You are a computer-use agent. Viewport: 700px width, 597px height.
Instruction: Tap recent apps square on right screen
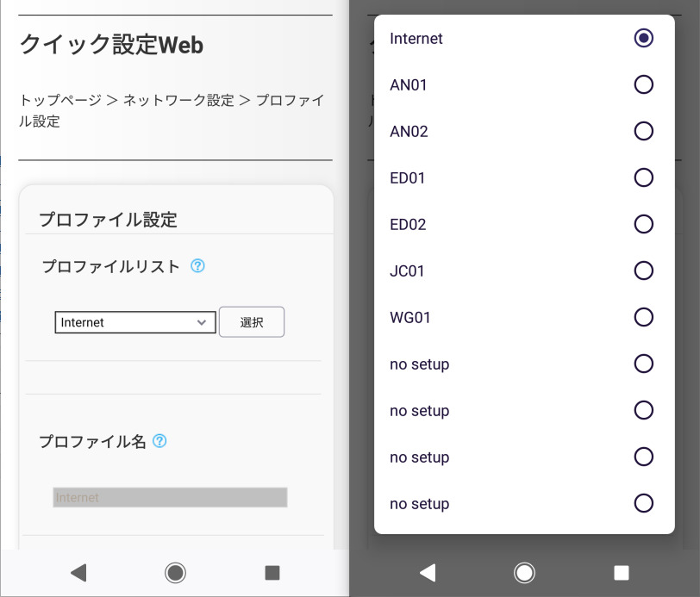click(x=622, y=572)
